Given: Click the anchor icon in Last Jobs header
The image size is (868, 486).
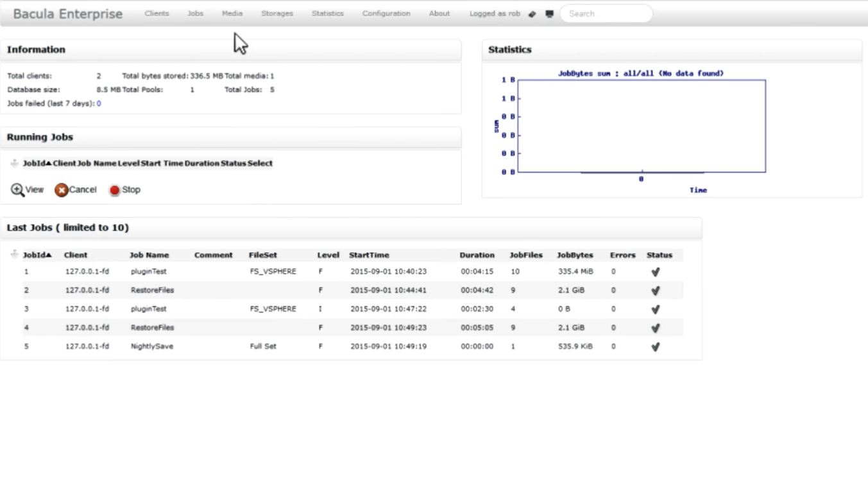Looking at the screenshot, I should 14,255.
